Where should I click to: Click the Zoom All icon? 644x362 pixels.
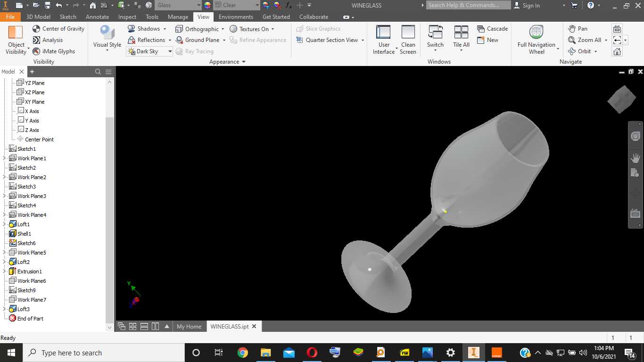pyautogui.click(x=572, y=40)
